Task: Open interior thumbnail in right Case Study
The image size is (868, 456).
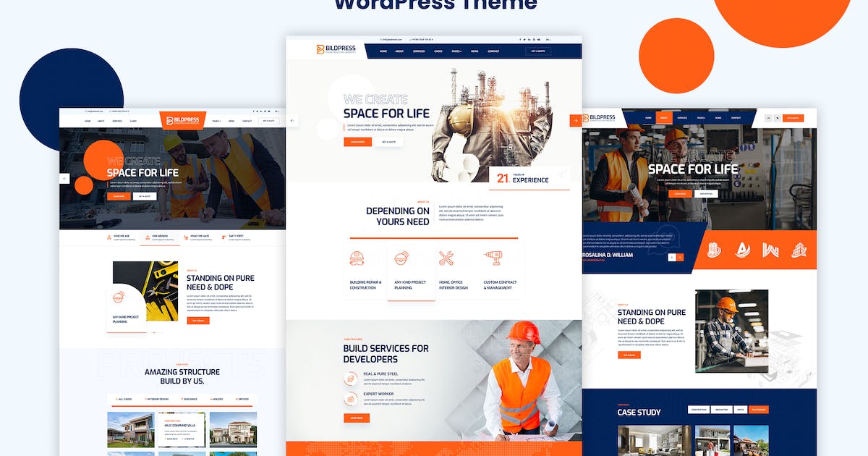Action: [655, 440]
